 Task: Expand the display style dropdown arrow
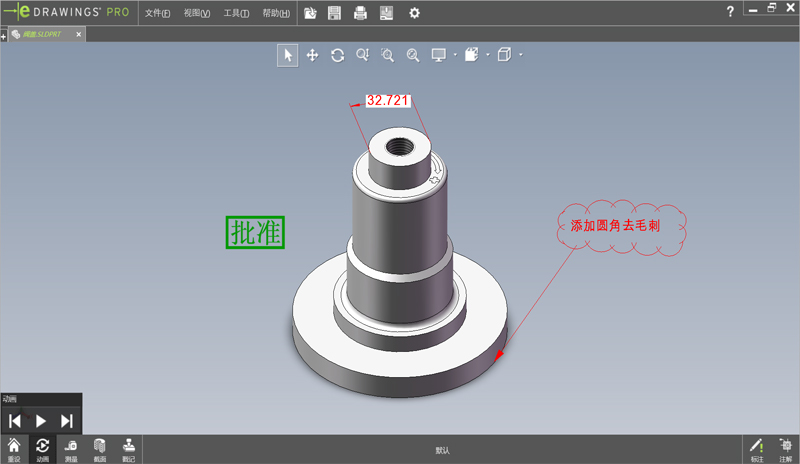[488, 55]
